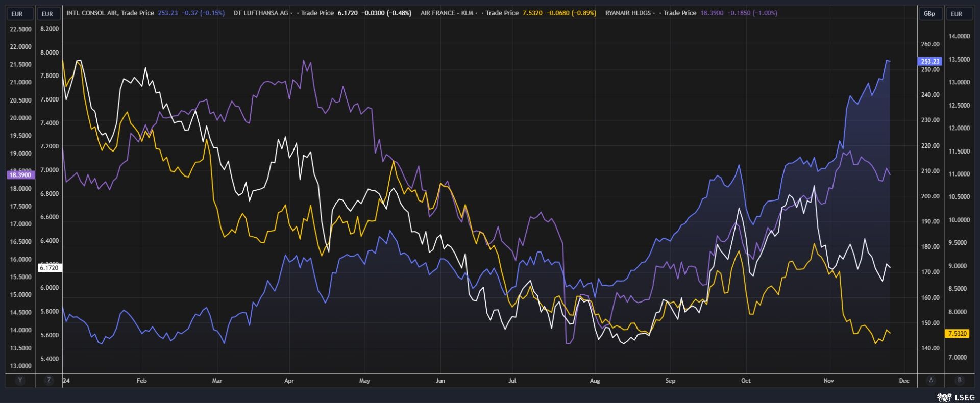Click the Nov label on the time axis
This screenshot has width=980, height=403.
pos(828,381)
